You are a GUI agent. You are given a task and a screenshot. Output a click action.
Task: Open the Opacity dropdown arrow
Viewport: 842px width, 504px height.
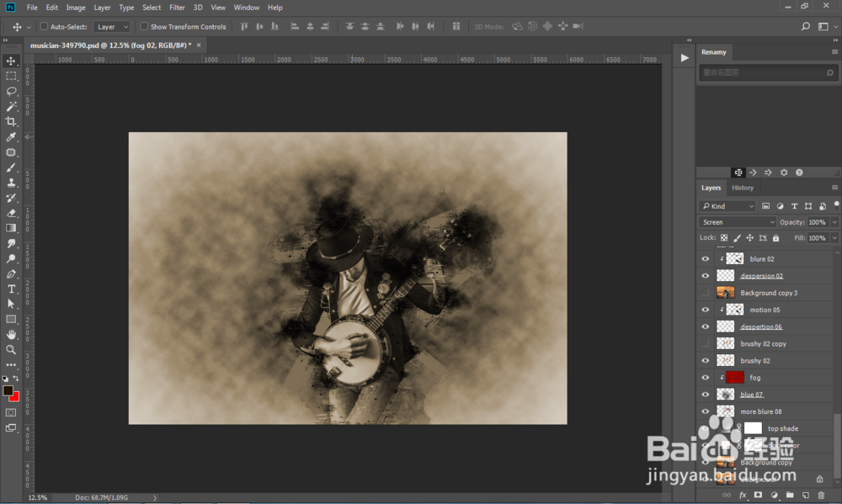[x=834, y=222]
